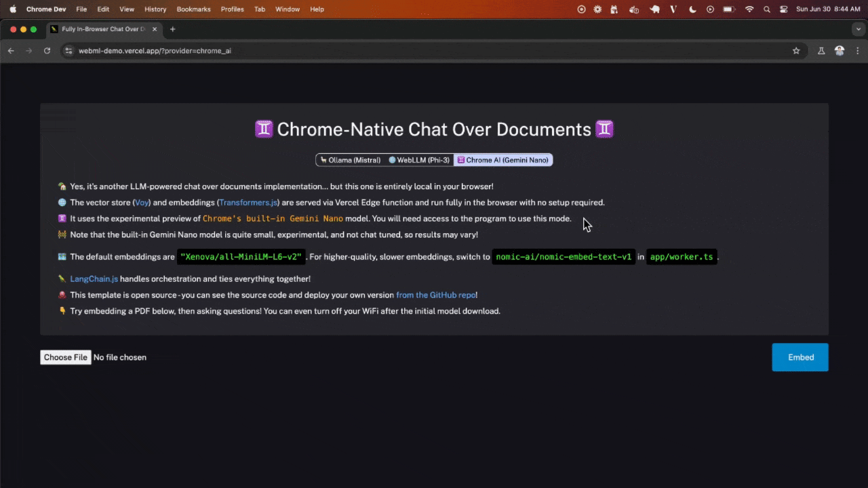Reload the current page
The height and width of the screenshot is (488, 868).
pyautogui.click(x=47, y=50)
